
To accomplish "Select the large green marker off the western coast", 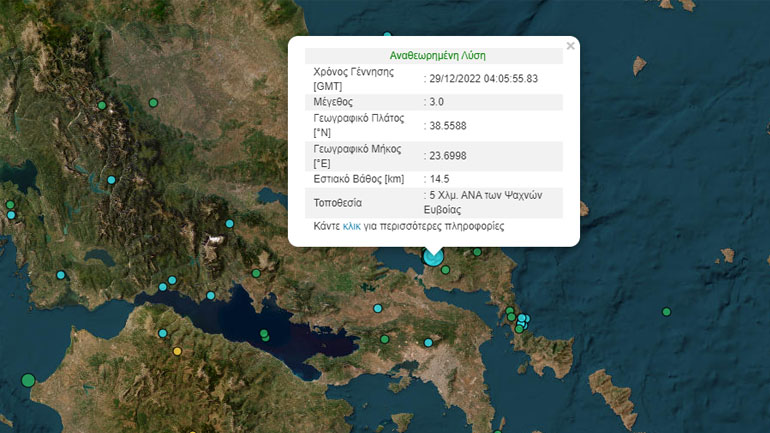I will (x=28, y=380).
